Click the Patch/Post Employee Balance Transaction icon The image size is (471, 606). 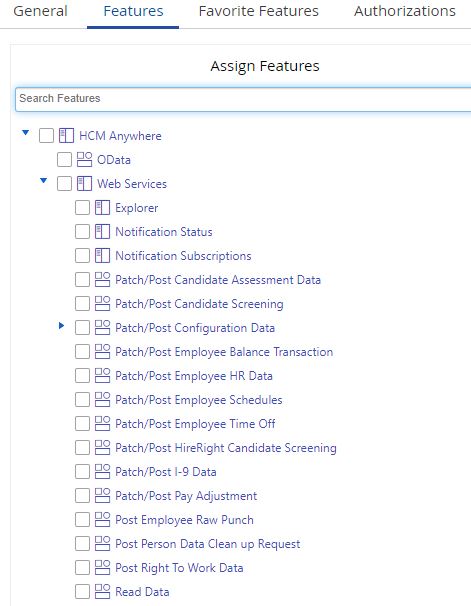coord(102,351)
